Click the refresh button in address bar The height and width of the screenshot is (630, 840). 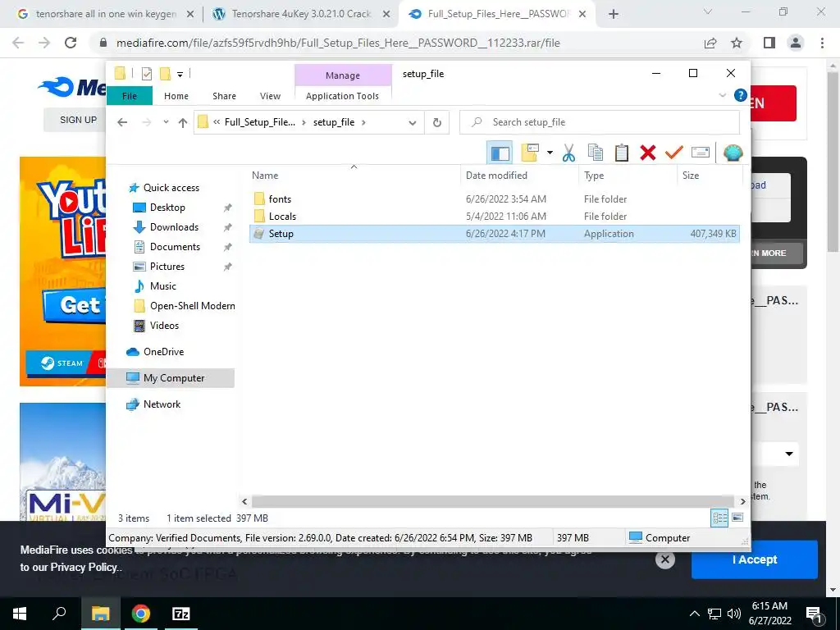click(437, 123)
